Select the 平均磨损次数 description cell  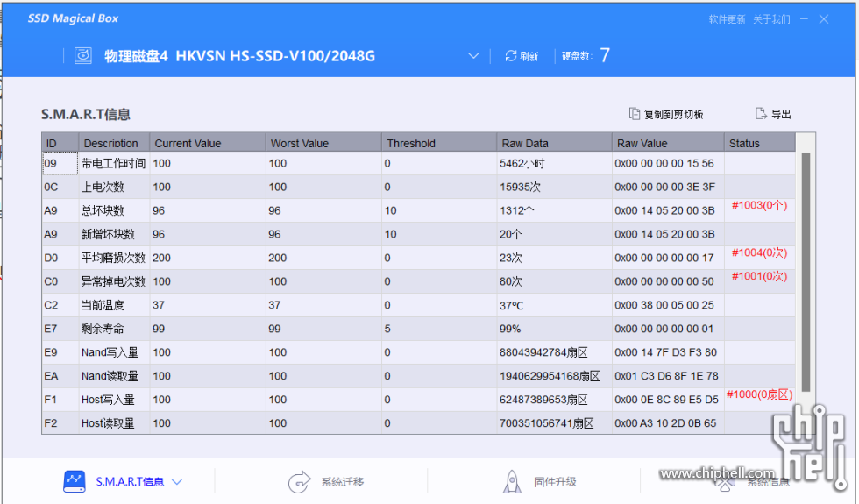click(114, 258)
